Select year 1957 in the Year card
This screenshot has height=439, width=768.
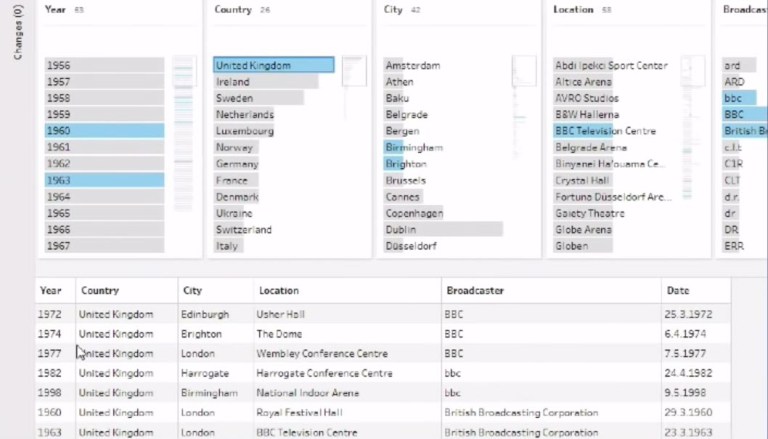(104, 82)
